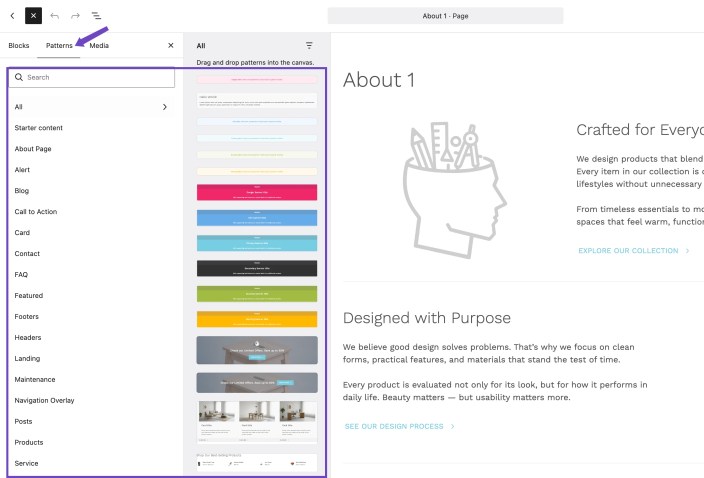Insert the best-selling products row pattern
Screen dimensions: 704x478
tap(257, 462)
